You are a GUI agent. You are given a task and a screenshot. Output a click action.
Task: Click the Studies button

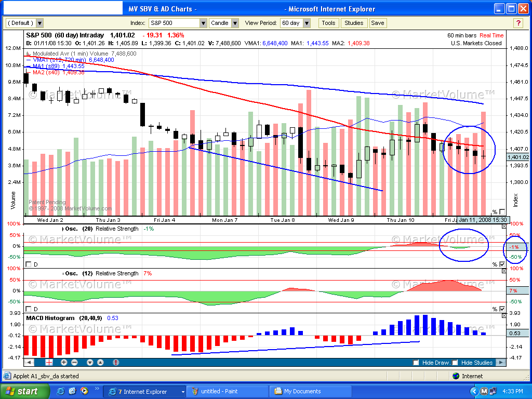point(354,23)
